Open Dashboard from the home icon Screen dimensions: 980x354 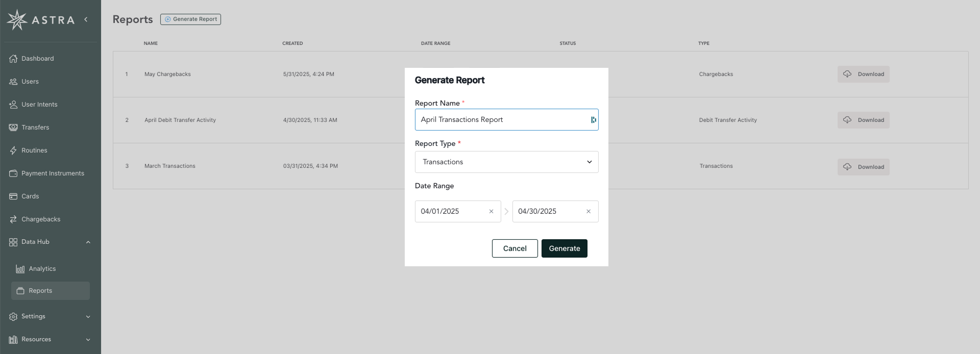point(13,59)
